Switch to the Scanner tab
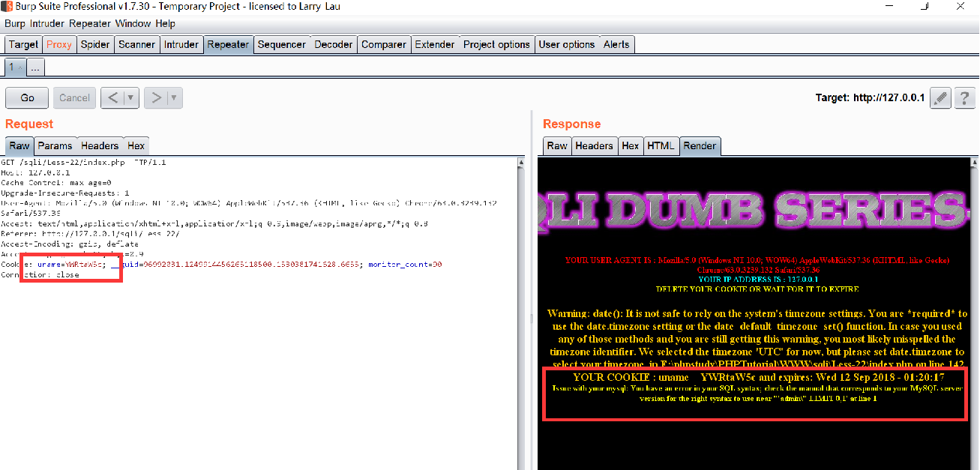 (137, 44)
